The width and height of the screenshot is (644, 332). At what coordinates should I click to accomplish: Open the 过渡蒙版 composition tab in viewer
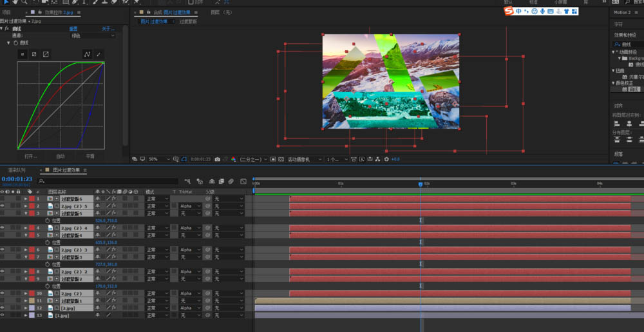tap(188, 22)
